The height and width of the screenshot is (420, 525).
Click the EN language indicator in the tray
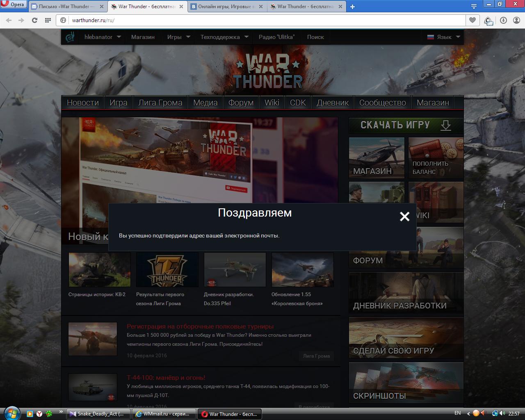coord(458,413)
